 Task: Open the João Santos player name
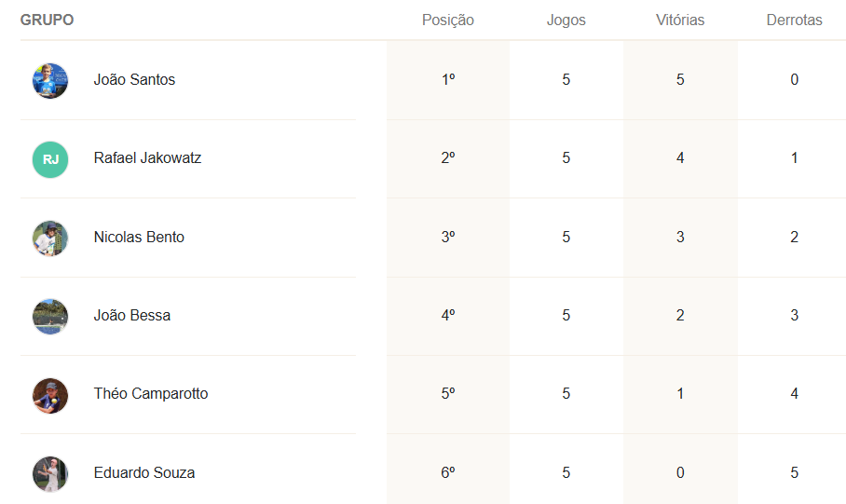tap(134, 80)
